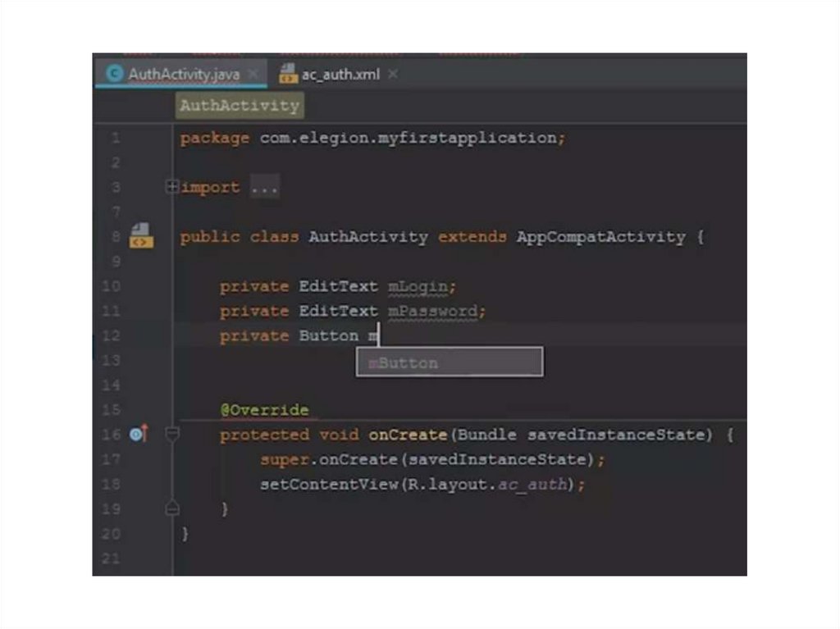Click the override method gutter icon at line 16

139,434
